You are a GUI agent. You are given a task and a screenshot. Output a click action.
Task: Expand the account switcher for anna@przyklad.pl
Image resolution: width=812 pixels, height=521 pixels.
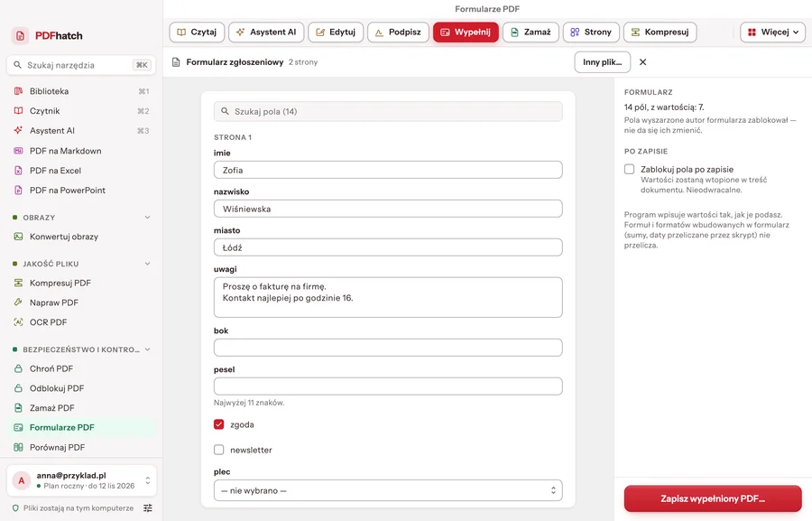148,480
